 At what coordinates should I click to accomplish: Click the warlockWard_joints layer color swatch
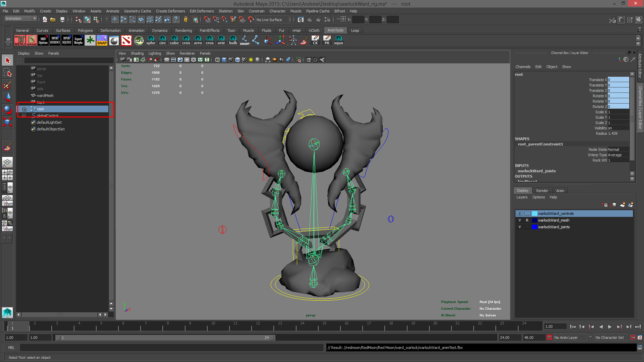(x=534, y=227)
